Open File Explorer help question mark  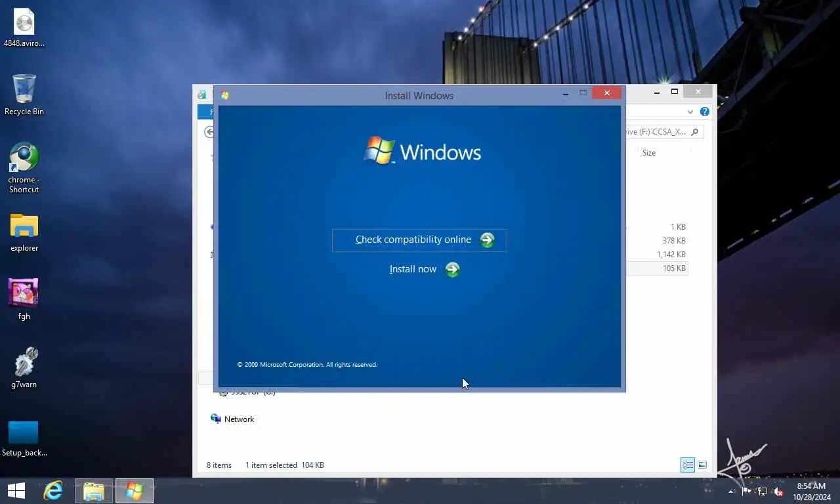point(705,112)
